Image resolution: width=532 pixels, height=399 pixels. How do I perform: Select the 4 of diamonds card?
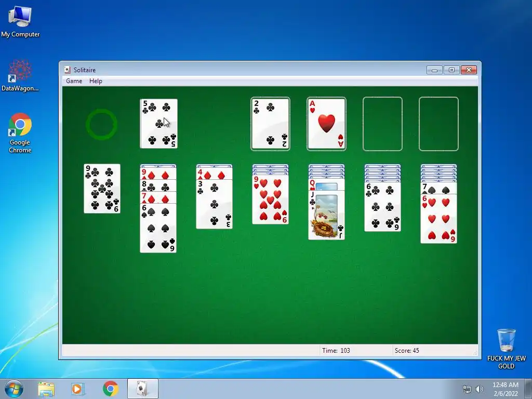[215, 173]
